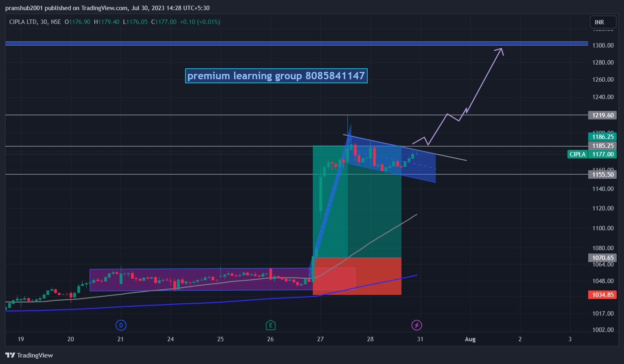Click the 1219.60 price line label
The height and width of the screenshot is (364, 624).
tap(603, 115)
